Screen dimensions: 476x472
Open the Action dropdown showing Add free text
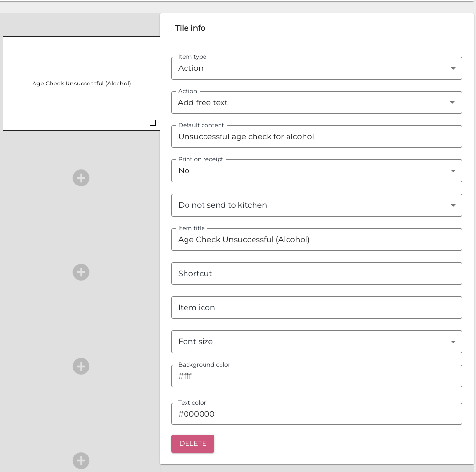tap(316, 103)
